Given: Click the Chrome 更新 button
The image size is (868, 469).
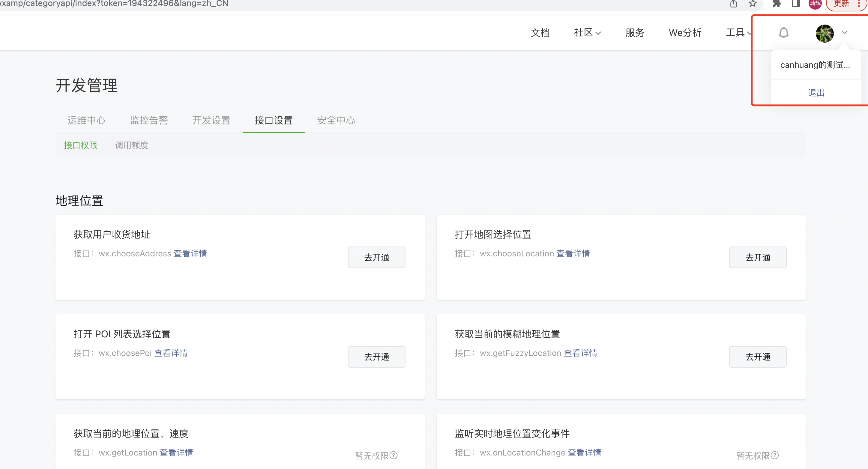Looking at the screenshot, I should pos(841,4).
